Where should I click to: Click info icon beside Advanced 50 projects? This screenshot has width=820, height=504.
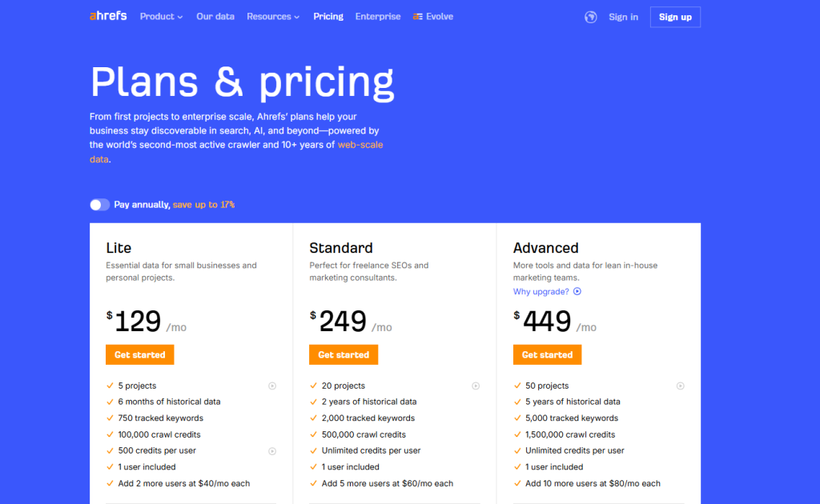(680, 386)
